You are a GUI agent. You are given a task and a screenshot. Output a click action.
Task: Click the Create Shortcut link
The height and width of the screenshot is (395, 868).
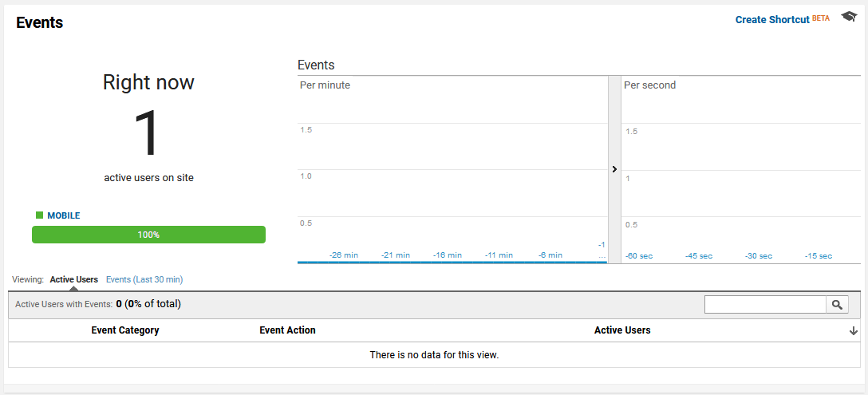point(772,19)
